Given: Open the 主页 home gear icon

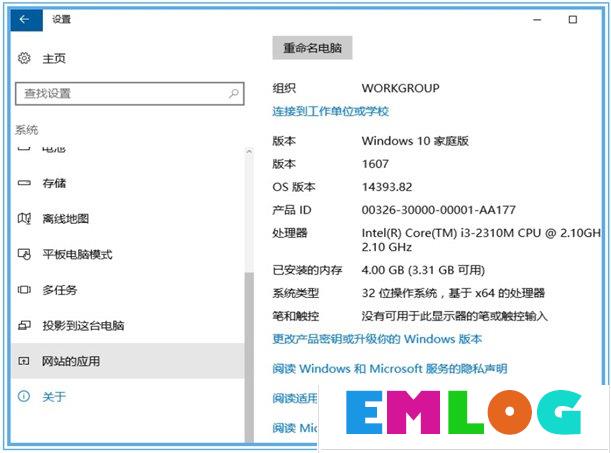Looking at the screenshot, I should pos(24,58).
